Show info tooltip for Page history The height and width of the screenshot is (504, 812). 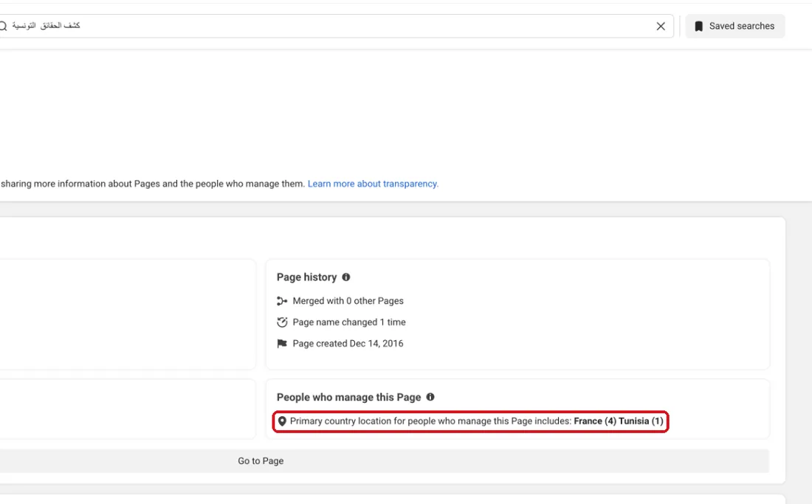click(x=346, y=277)
